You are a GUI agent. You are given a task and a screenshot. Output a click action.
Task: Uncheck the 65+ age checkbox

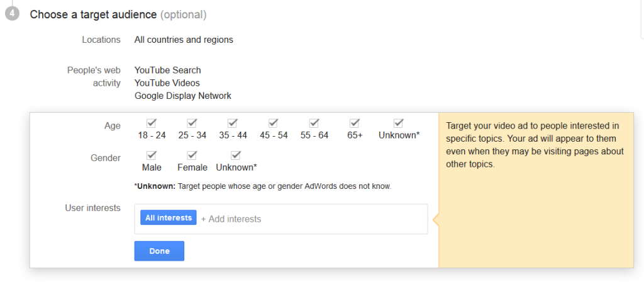tap(355, 123)
